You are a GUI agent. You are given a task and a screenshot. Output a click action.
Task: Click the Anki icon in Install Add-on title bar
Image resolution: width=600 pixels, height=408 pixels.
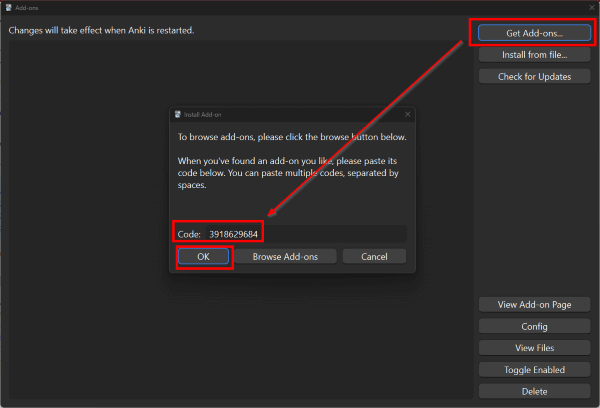point(178,114)
